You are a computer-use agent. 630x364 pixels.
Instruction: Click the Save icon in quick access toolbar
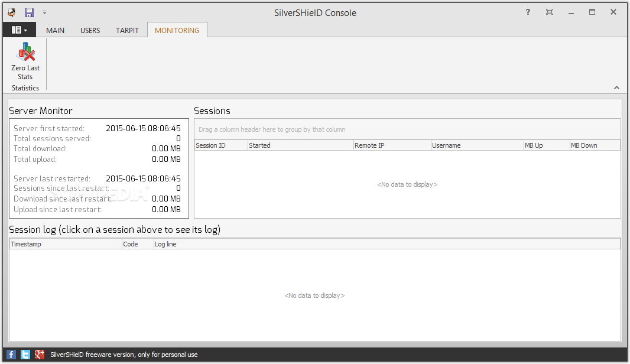pyautogui.click(x=29, y=12)
